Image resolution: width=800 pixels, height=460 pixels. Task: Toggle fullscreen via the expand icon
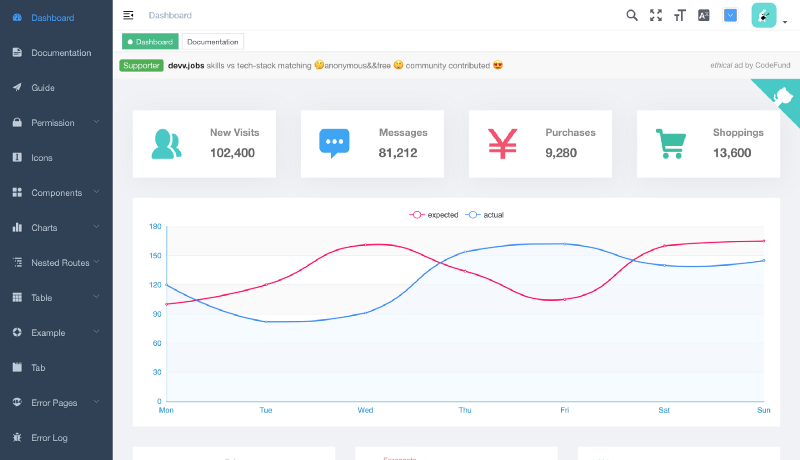(656, 15)
